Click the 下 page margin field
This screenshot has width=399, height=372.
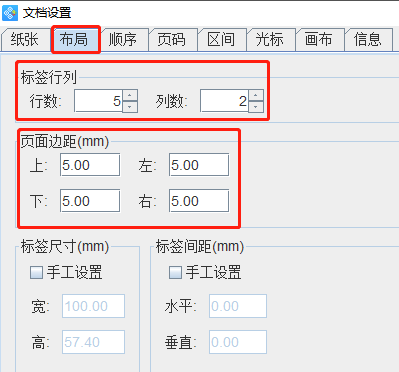click(90, 201)
